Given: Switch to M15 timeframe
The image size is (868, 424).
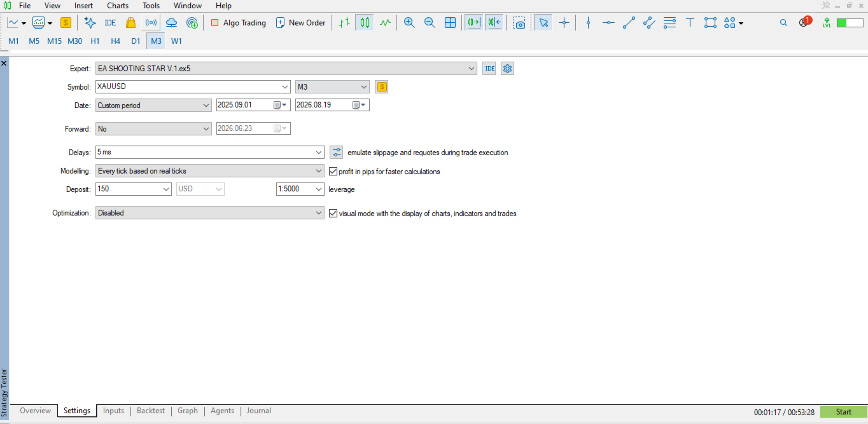Looking at the screenshot, I should (x=54, y=41).
